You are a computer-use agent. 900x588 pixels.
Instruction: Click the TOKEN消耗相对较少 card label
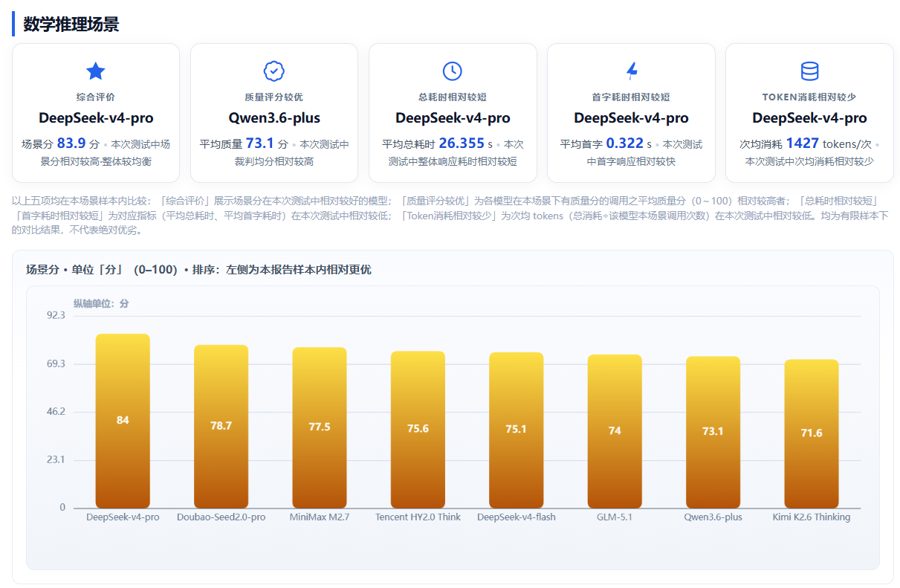809,97
